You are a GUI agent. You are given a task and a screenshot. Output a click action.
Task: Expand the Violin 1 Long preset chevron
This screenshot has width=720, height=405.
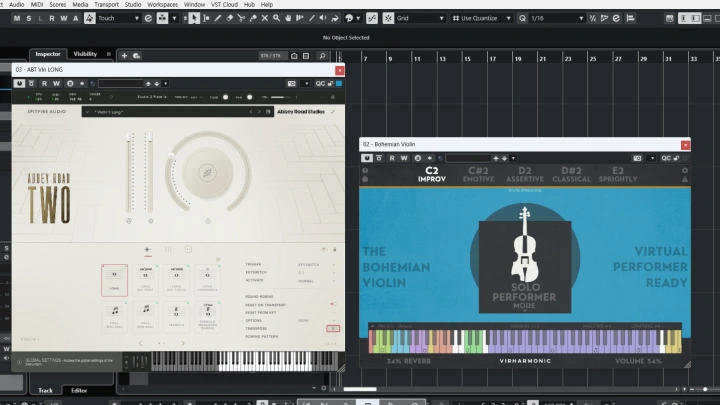click(x=87, y=112)
